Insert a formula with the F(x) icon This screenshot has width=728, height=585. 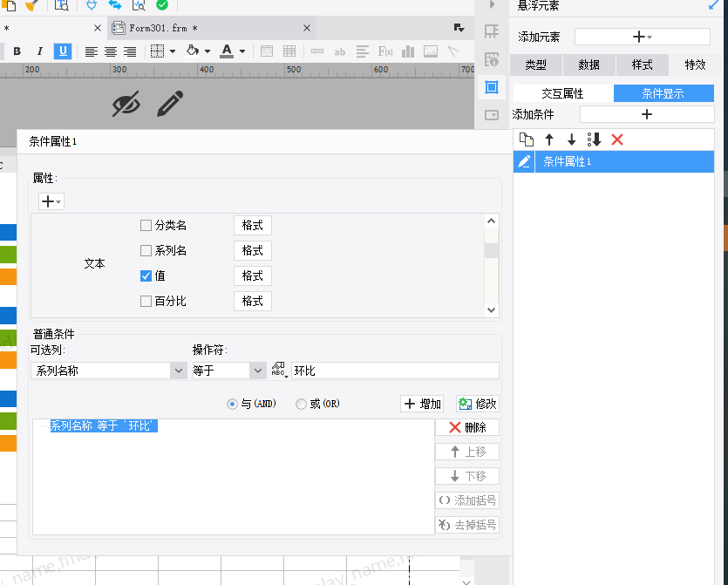pos(384,51)
